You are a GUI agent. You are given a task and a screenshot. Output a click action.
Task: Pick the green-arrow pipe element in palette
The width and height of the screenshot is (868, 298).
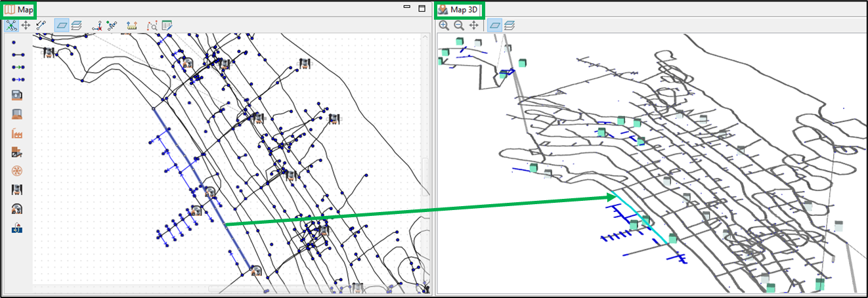pyautogui.click(x=18, y=67)
